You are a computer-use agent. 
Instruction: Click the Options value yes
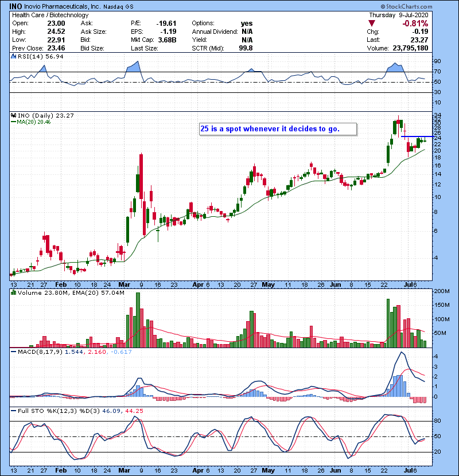click(x=246, y=24)
